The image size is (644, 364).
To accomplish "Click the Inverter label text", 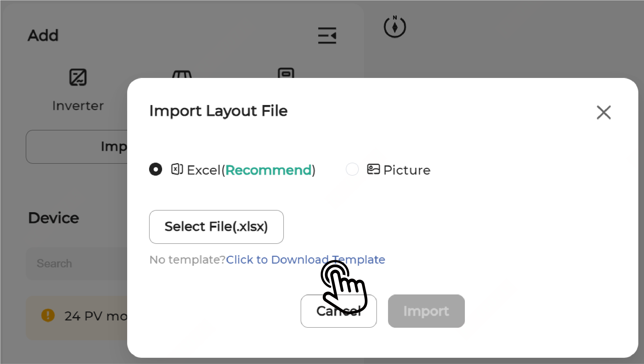I will pos(78,106).
